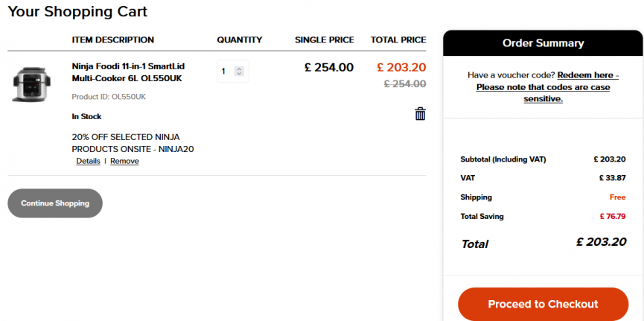Image resolution: width=644 pixels, height=321 pixels.
Task: Proceed to Checkout
Action: 542,304
